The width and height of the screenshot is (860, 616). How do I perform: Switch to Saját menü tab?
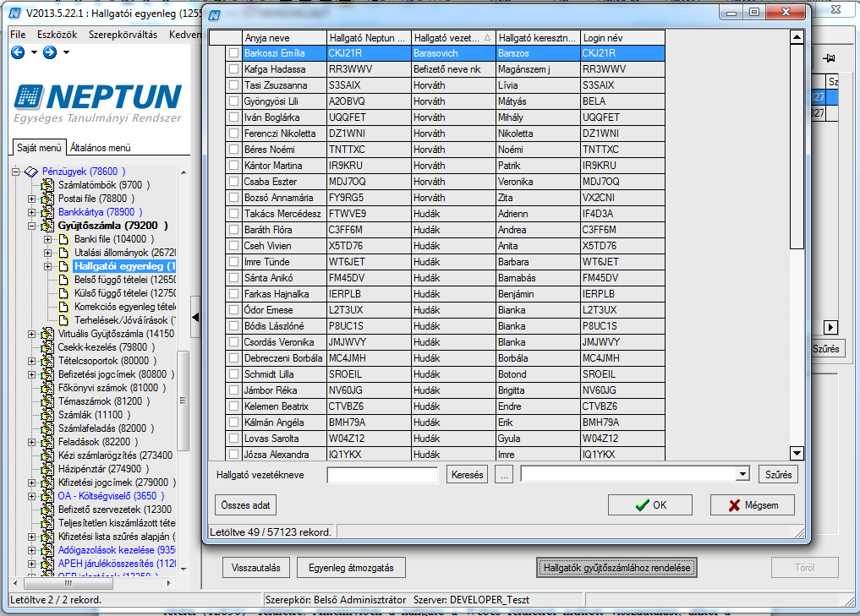pyautogui.click(x=39, y=147)
